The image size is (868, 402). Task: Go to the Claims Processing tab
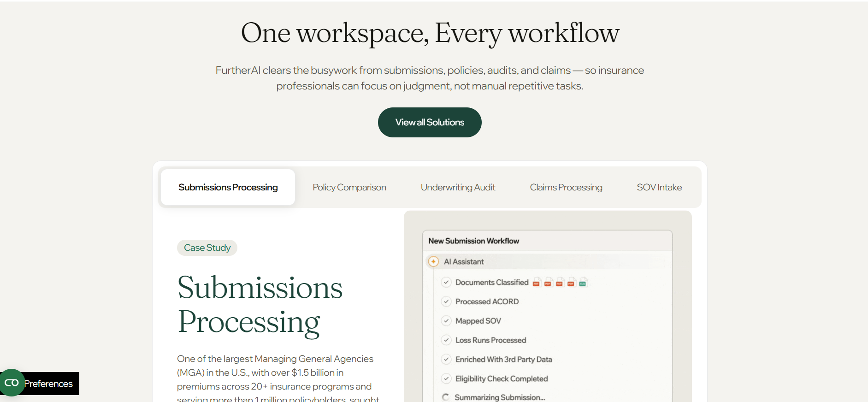pos(566,187)
